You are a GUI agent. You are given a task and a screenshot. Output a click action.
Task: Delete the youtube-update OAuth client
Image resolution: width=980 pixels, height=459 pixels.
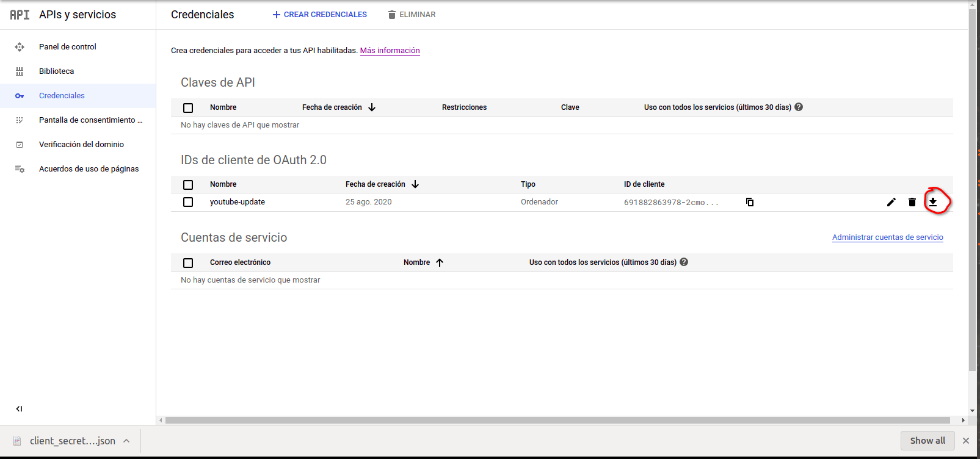pos(912,202)
